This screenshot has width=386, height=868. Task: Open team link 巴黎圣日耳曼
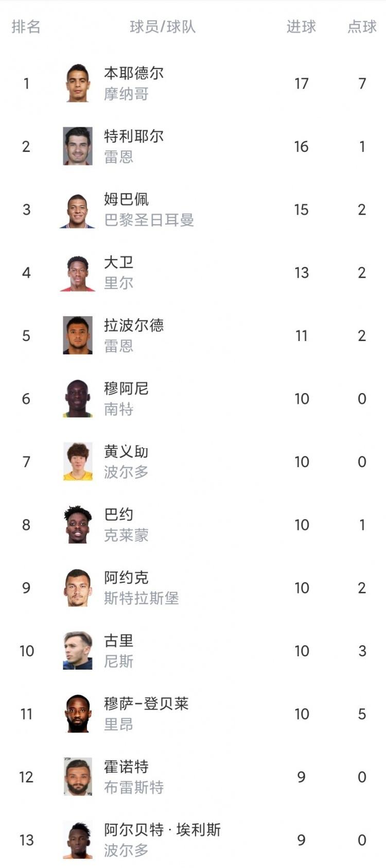coord(149,220)
